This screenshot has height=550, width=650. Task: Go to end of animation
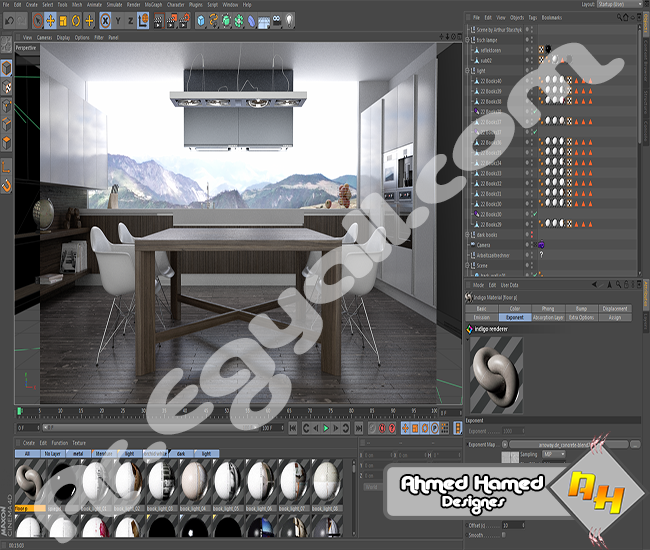tap(359, 428)
